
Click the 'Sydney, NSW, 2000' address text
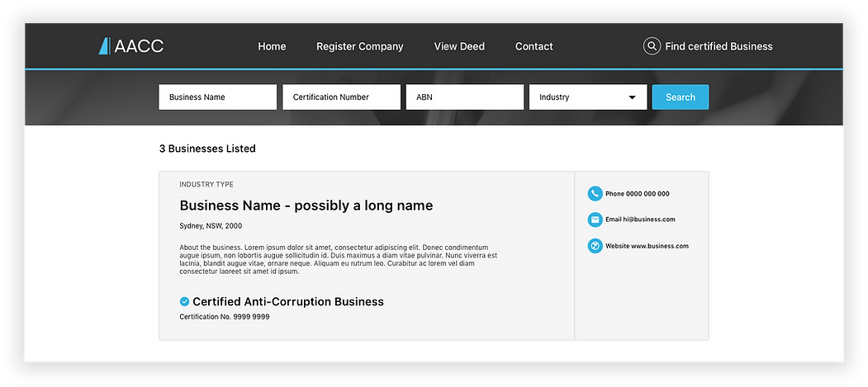point(211,226)
